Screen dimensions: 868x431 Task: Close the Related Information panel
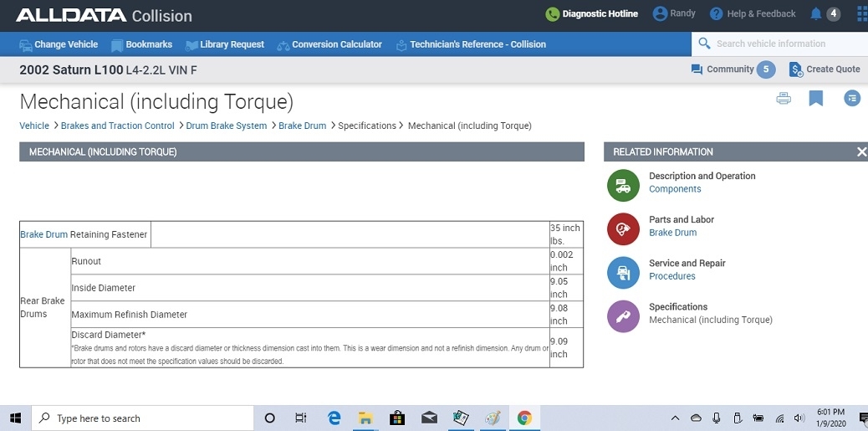861,151
